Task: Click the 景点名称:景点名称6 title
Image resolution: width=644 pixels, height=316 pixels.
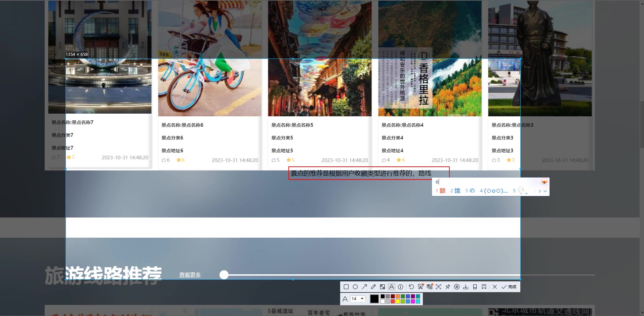Action: click(x=182, y=125)
